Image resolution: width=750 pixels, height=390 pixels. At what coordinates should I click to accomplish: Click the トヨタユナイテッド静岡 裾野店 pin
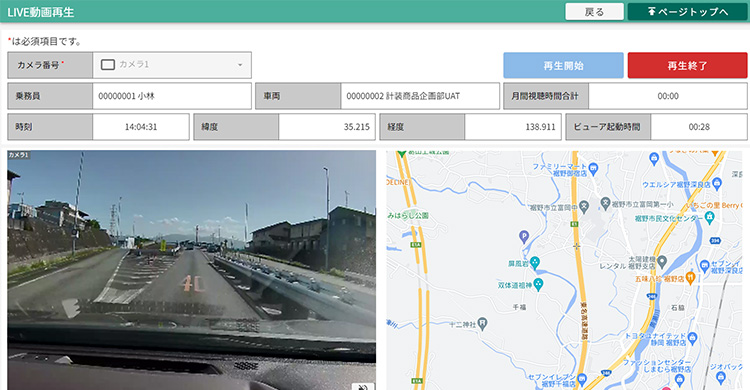(x=692, y=339)
